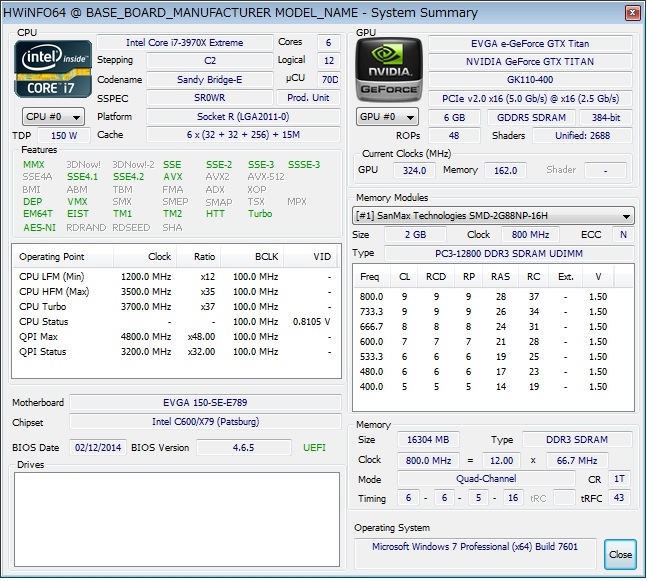Click the Prod. Unit field

[x=308, y=98]
